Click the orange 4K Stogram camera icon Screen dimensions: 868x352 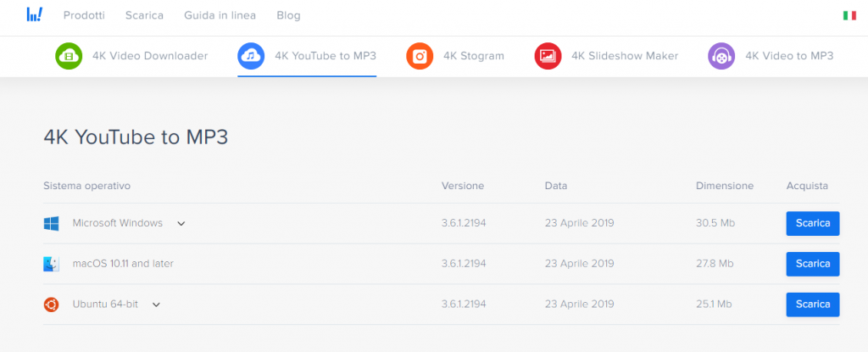coord(420,56)
